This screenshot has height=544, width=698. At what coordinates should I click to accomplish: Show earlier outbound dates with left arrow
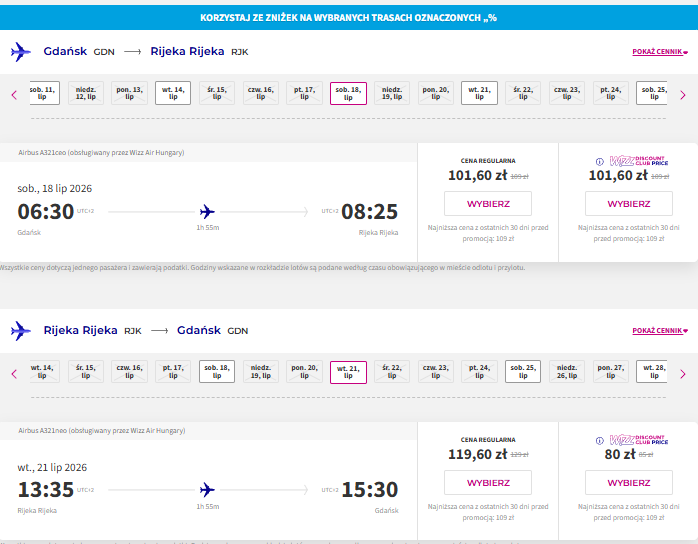point(14,95)
